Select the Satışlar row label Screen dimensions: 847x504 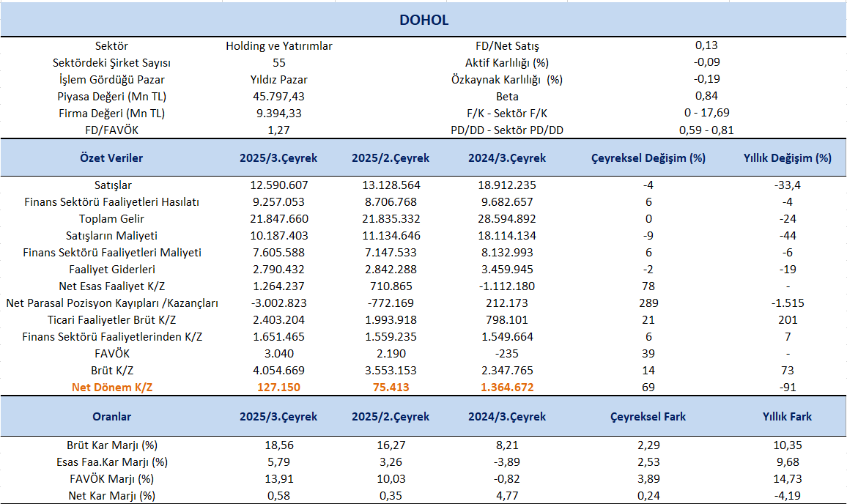[x=113, y=185]
